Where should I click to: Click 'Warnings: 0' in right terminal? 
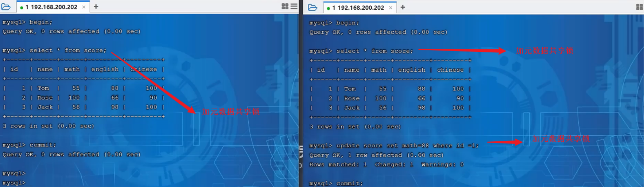443,164
